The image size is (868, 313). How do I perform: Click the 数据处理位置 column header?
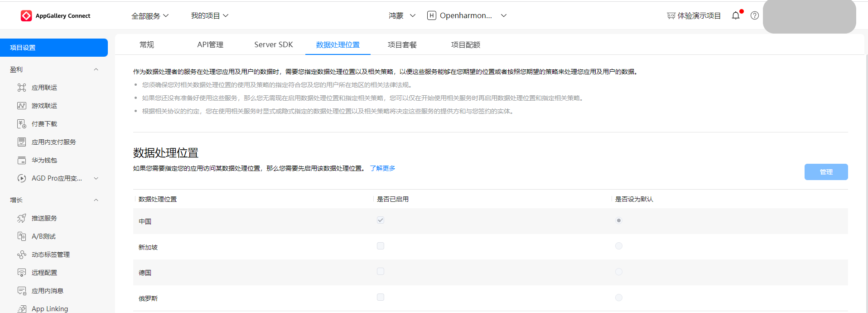[158, 199]
